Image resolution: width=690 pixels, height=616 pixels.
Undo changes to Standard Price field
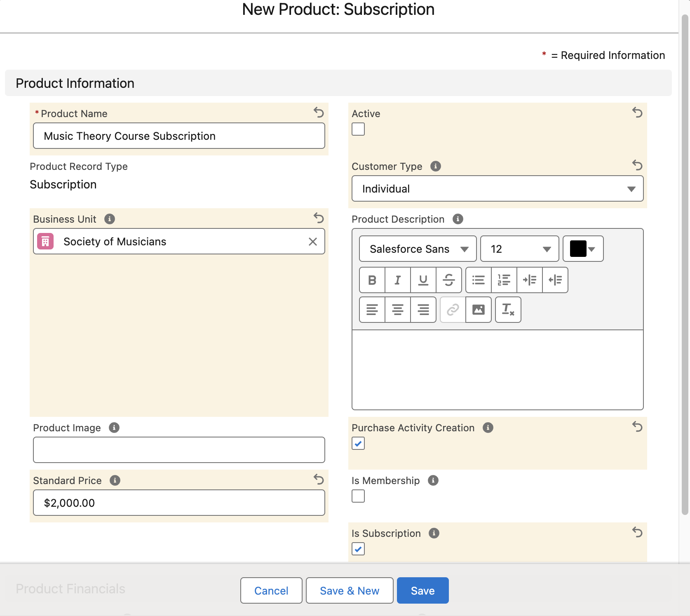coord(319,479)
